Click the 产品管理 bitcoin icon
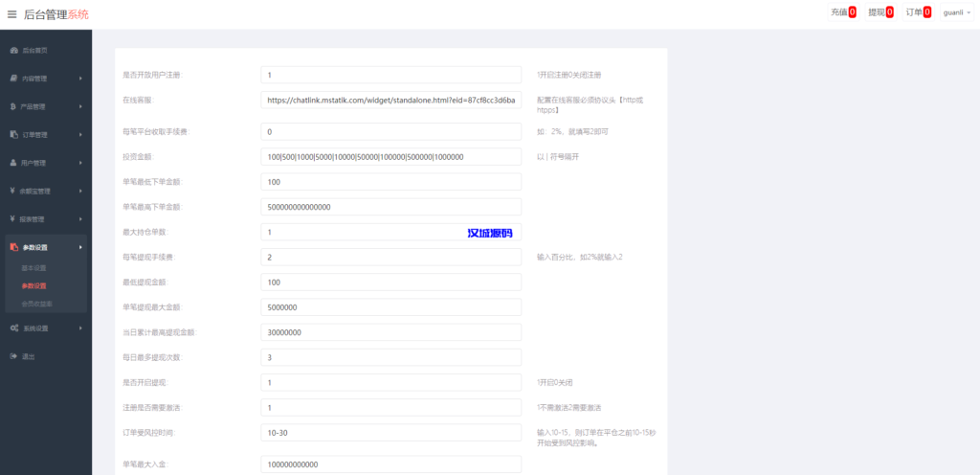980x475 pixels. point(13,107)
